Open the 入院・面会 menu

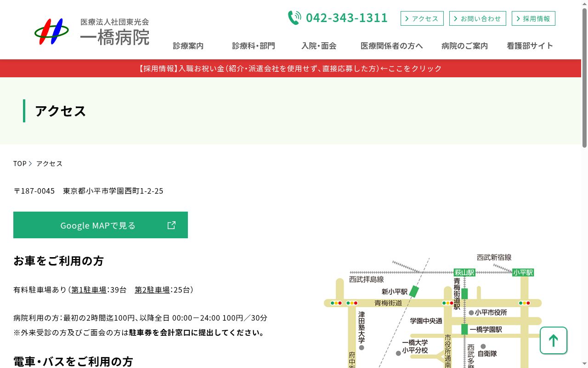319,46
